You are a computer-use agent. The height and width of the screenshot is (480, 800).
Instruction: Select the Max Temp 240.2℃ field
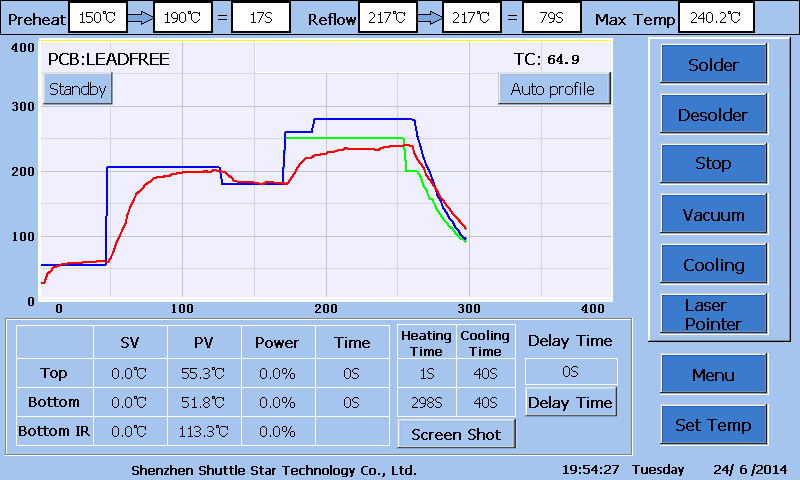(716, 18)
